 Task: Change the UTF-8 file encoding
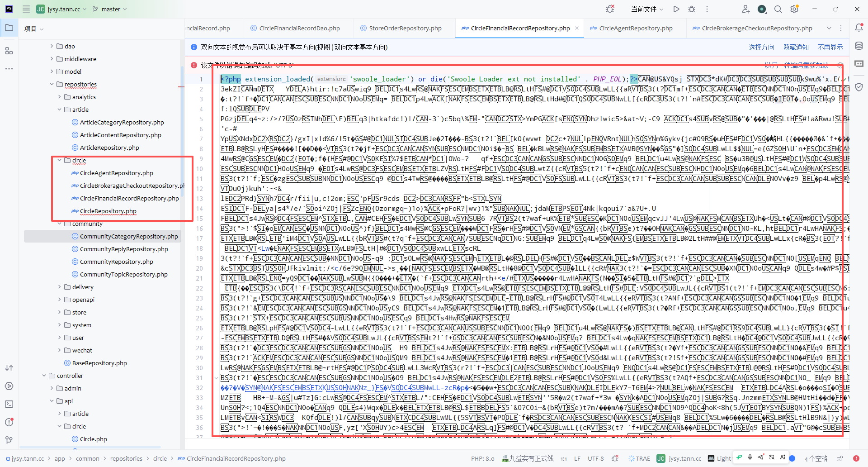[595, 458]
